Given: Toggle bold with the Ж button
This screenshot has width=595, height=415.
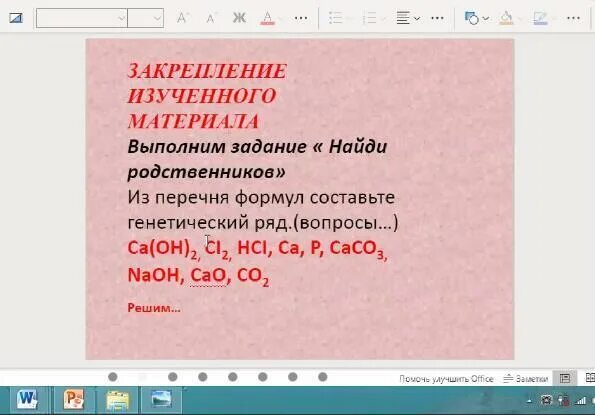Looking at the screenshot, I should [x=239, y=18].
